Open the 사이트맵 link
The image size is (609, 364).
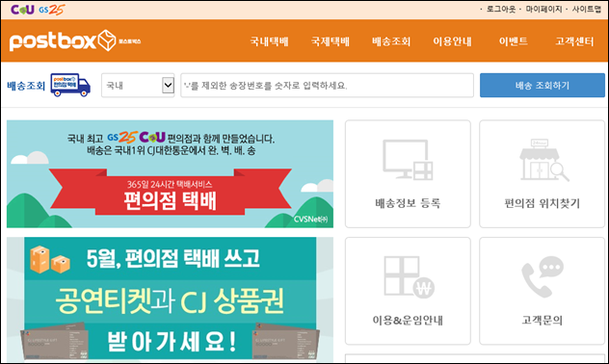pyautogui.click(x=587, y=10)
